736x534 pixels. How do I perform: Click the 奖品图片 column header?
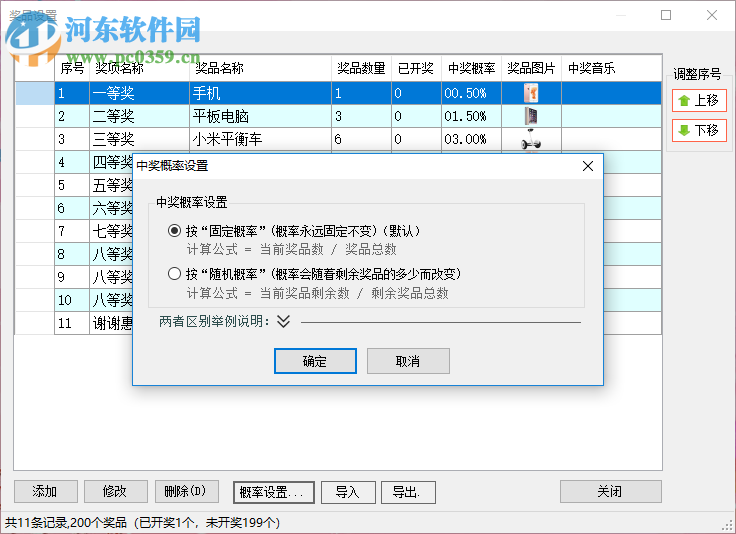point(531,69)
